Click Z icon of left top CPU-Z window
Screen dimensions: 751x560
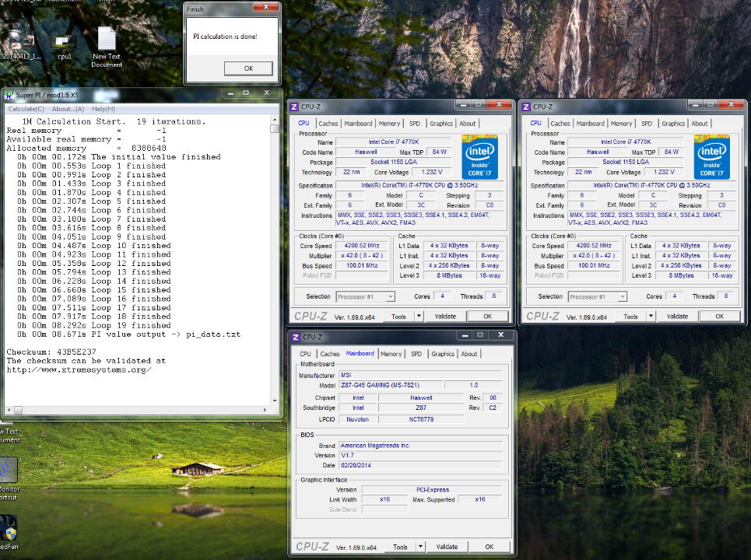point(294,107)
